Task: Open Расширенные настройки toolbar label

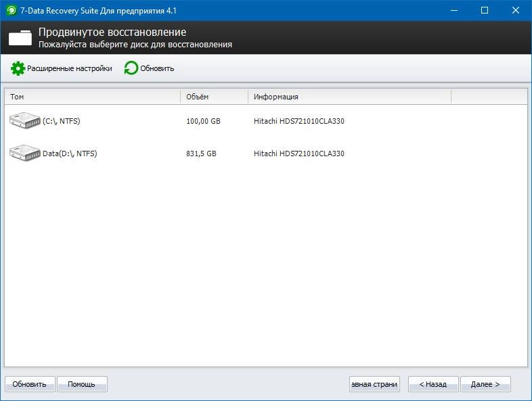Action: (70, 68)
